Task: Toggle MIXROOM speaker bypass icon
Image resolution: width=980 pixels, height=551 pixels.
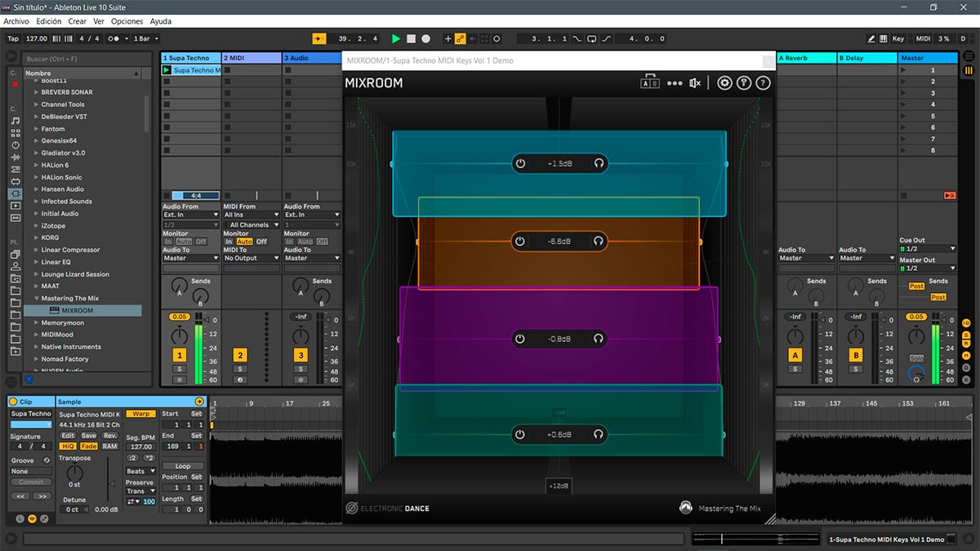Action: (695, 82)
